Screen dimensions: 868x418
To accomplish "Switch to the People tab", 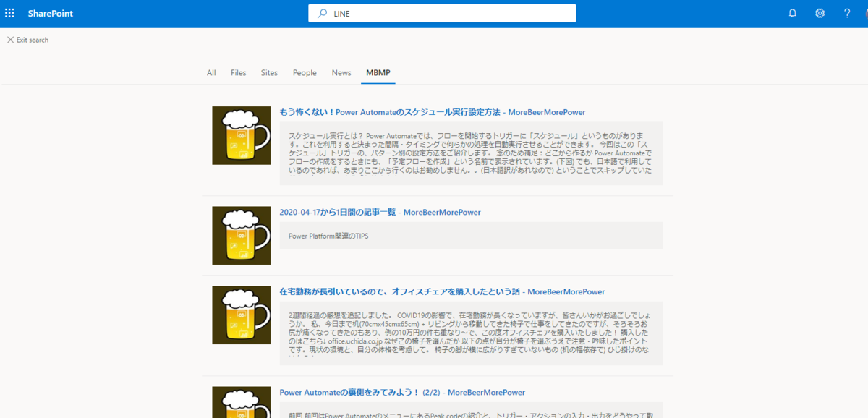I will pos(305,72).
